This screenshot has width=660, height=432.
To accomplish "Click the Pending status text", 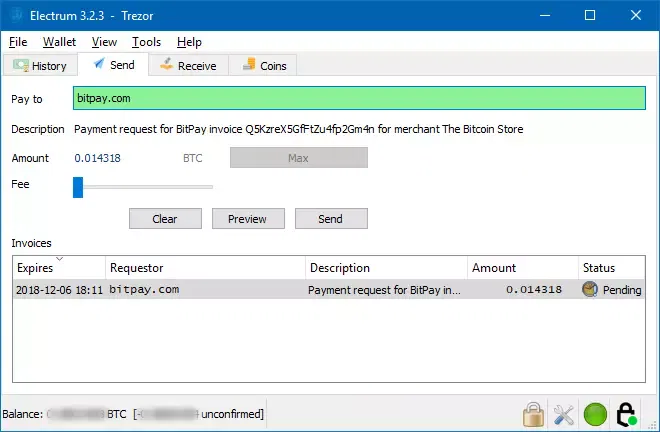I will (622, 290).
